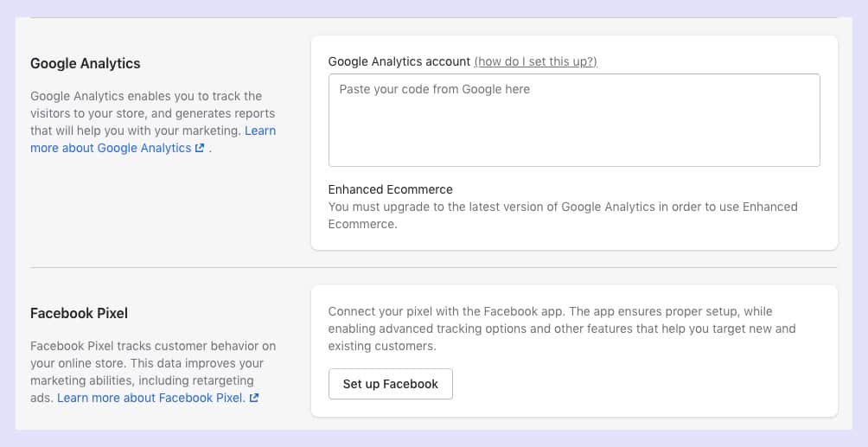Select the Facebook Pixel section heading
Image resolution: width=868 pixels, height=447 pixels.
(80, 313)
